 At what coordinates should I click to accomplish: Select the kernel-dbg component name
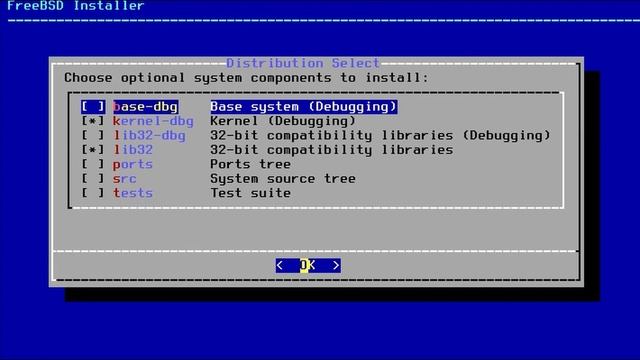[153, 121]
